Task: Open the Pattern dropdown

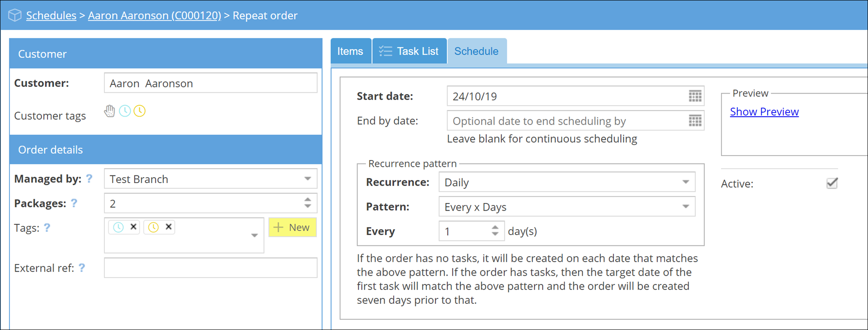Action: coord(685,207)
